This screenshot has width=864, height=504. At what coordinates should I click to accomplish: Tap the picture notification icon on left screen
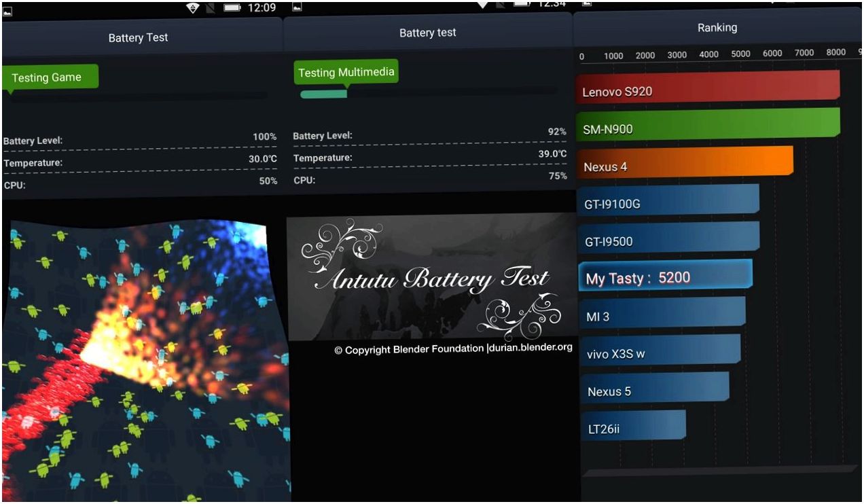coord(8,12)
